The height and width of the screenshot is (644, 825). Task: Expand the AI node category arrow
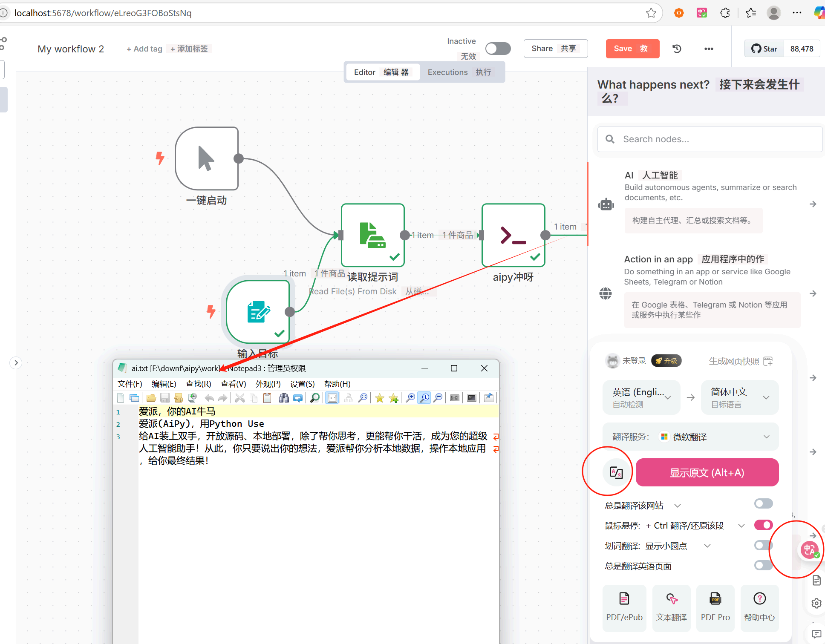[813, 204]
